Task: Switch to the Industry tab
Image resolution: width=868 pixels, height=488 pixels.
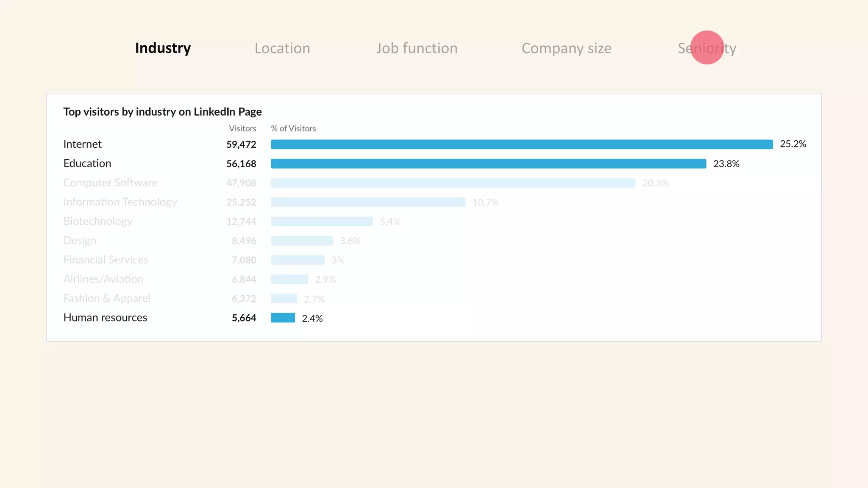Action: click(163, 48)
